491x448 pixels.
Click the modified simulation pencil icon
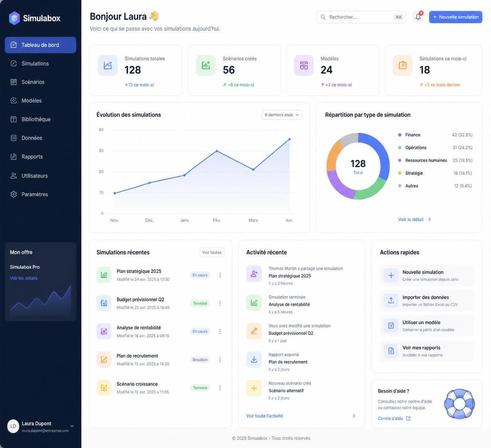point(254,331)
